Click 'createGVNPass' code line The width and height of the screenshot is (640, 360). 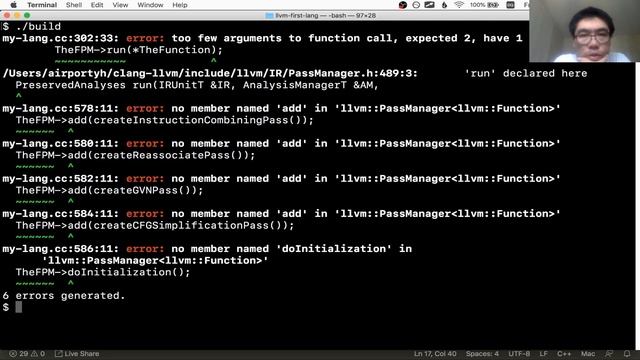coord(109,191)
